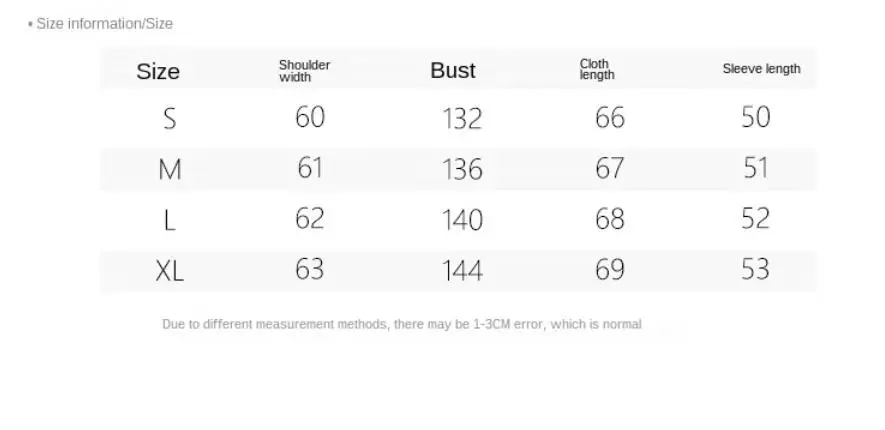Select the 'Sleeve length' column header
This screenshot has width=885, height=430.
(761, 69)
